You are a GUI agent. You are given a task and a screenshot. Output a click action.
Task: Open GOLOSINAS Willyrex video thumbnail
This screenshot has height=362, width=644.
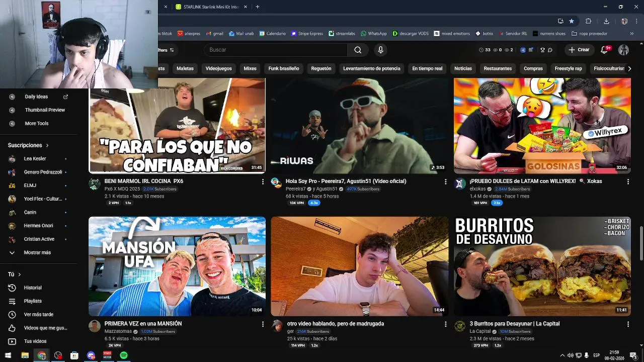542,126
